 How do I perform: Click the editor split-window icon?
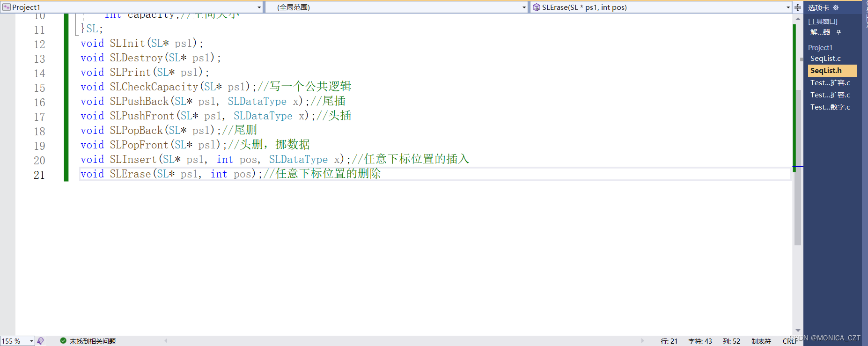798,7
